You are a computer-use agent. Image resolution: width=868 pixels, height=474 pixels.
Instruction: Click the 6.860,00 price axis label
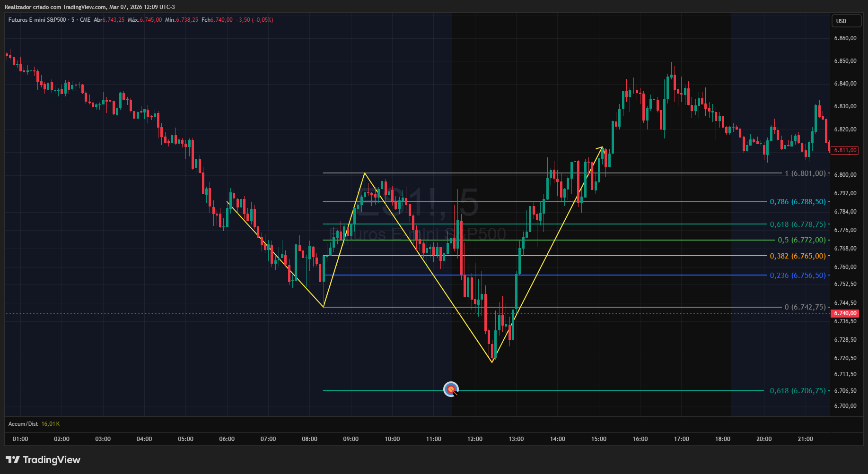(845, 38)
